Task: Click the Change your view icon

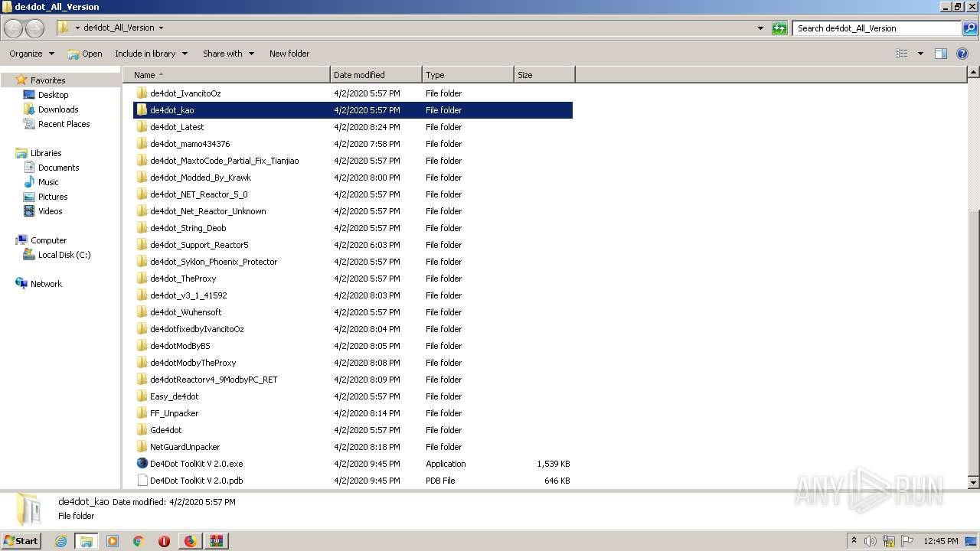Action: (902, 54)
